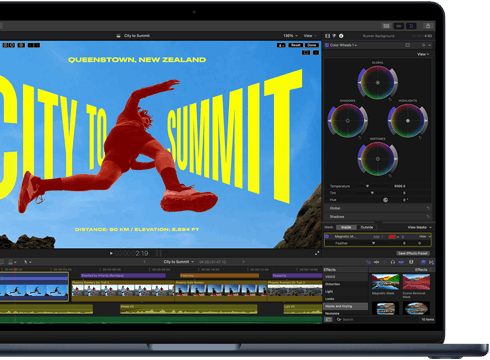This screenshot has height=360, width=490.
Task: Open Color Wheels 1 correction dropdown
Action: (343, 45)
